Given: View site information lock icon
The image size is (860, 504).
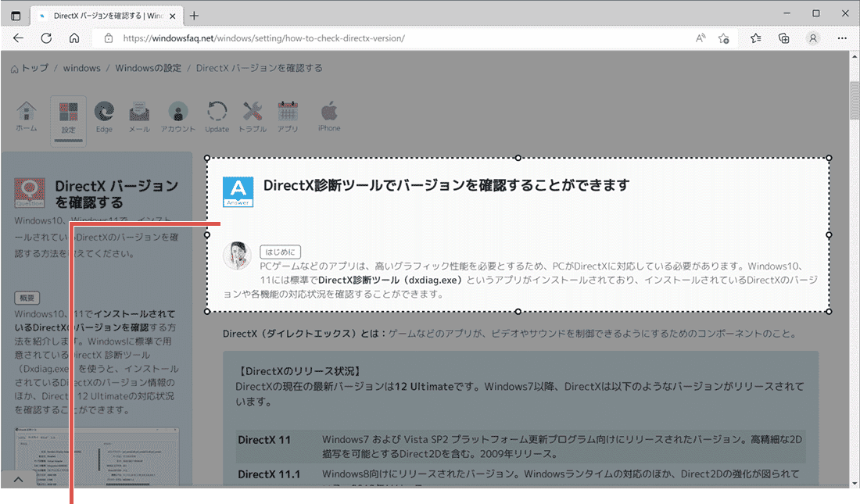Looking at the screenshot, I should pos(109,38).
